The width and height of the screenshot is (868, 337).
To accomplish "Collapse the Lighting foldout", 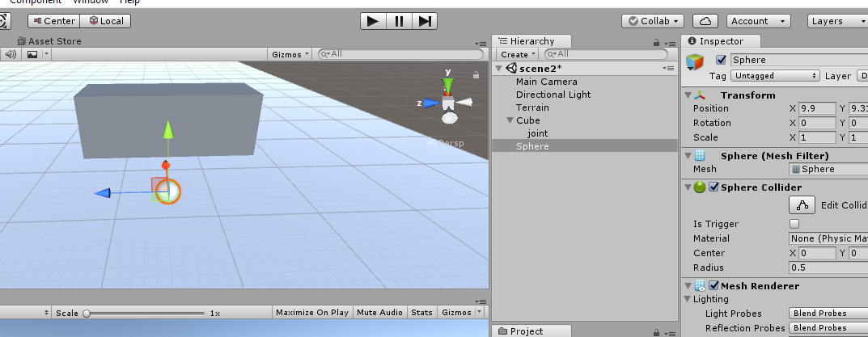I will [x=688, y=299].
